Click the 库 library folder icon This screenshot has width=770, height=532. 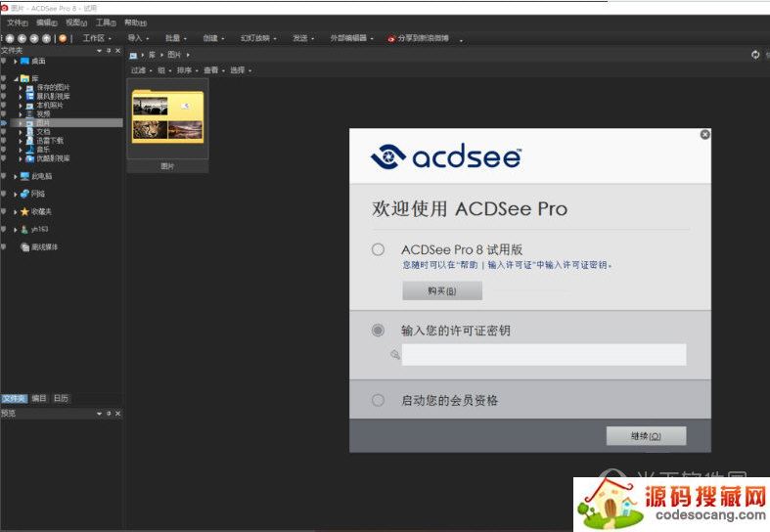(24, 78)
